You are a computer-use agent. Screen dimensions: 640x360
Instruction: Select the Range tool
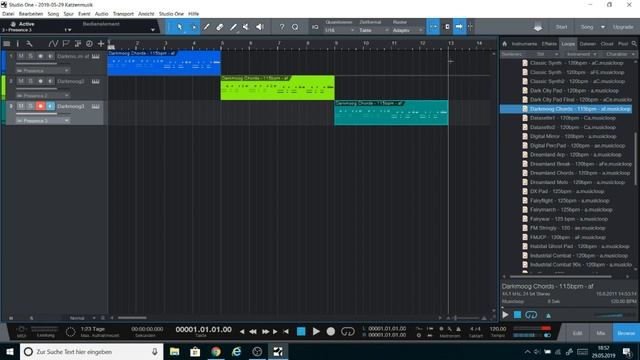tap(193, 27)
